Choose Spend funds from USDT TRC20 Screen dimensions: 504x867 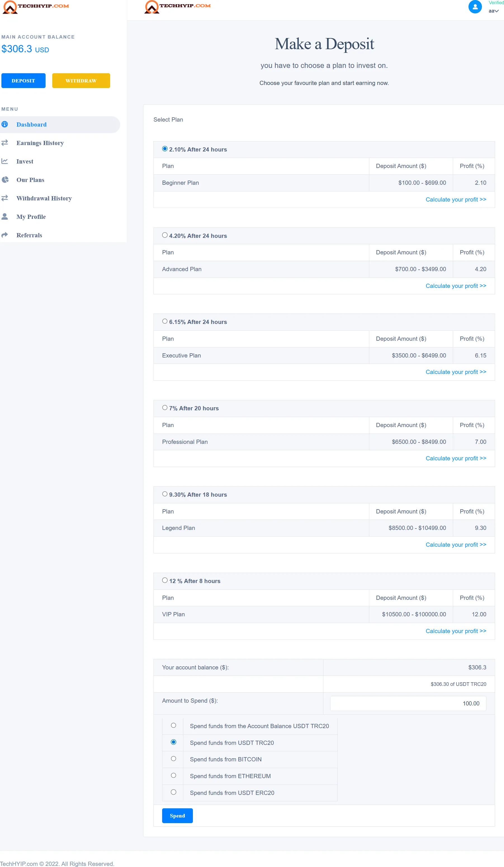coord(173,742)
